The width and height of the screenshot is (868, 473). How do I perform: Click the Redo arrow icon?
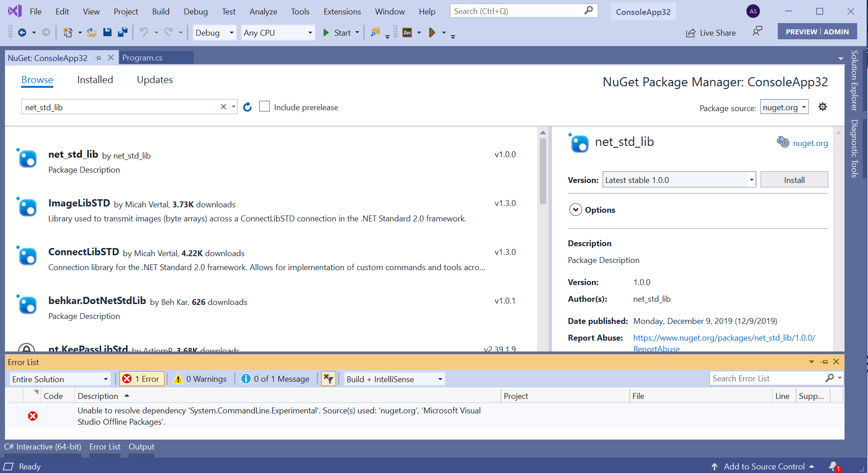pos(168,33)
